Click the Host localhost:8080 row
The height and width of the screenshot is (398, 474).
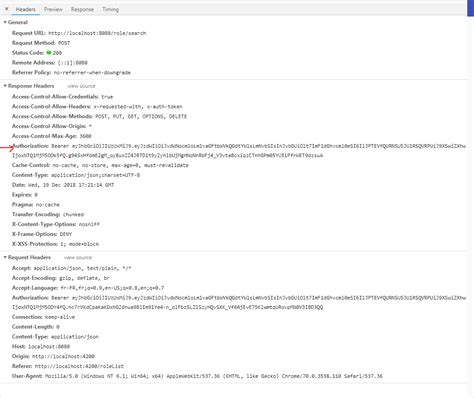point(41,346)
